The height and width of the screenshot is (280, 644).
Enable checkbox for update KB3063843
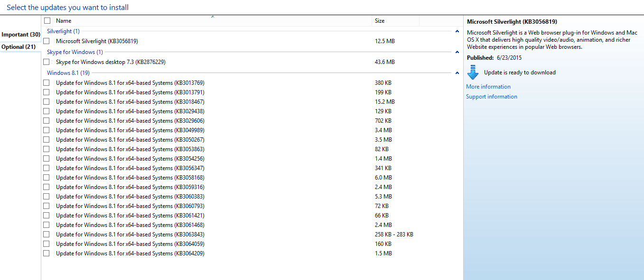click(x=46, y=235)
